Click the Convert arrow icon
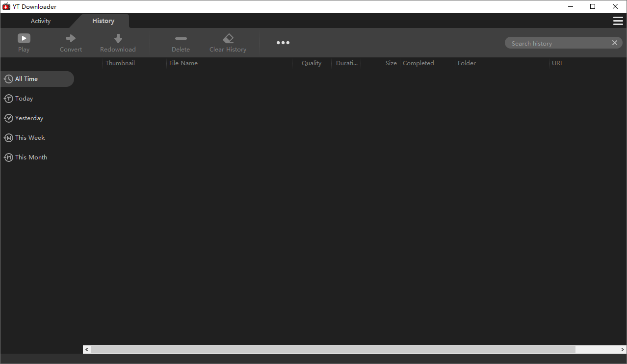627x364 pixels. 71,38
